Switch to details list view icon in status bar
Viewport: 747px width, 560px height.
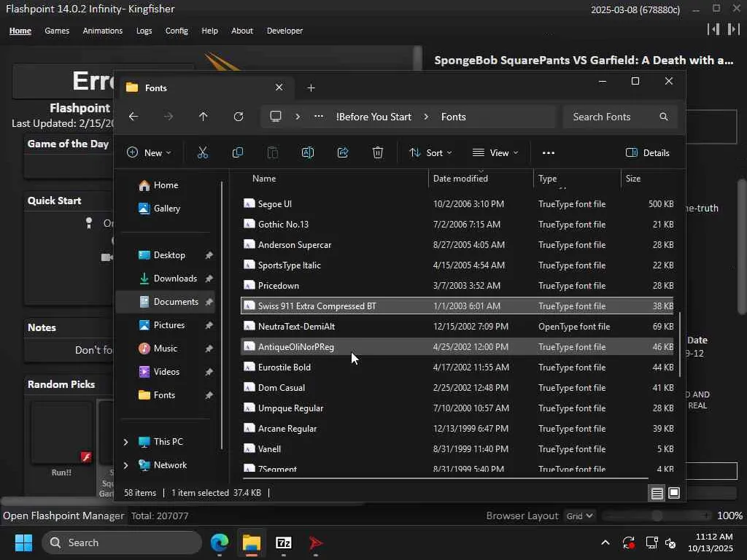[657, 493]
